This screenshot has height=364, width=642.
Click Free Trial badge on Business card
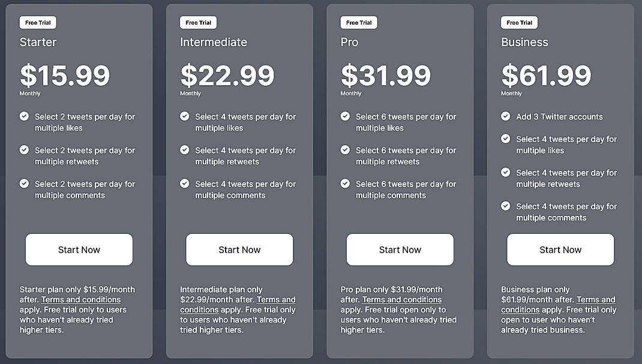pyautogui.click(x=520, y=23)
